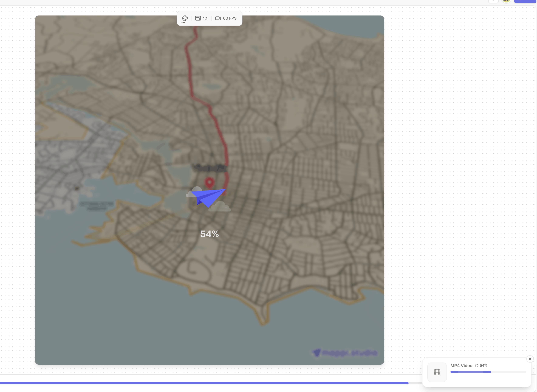Screen dimensions: 537x392
Task: Dismiss the MP4 Video export notification
Action: [530, 359]
